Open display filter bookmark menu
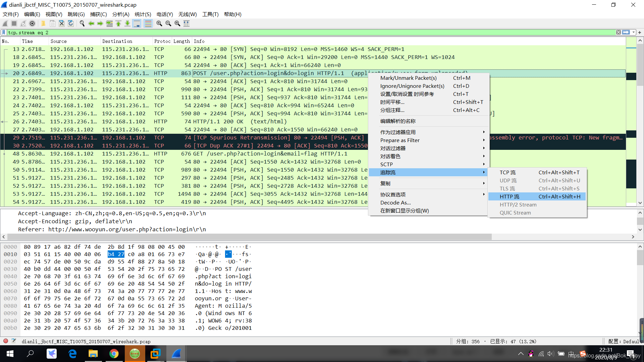Image resolution: width=644 pixels, height=362 pixels. point(4,33)
